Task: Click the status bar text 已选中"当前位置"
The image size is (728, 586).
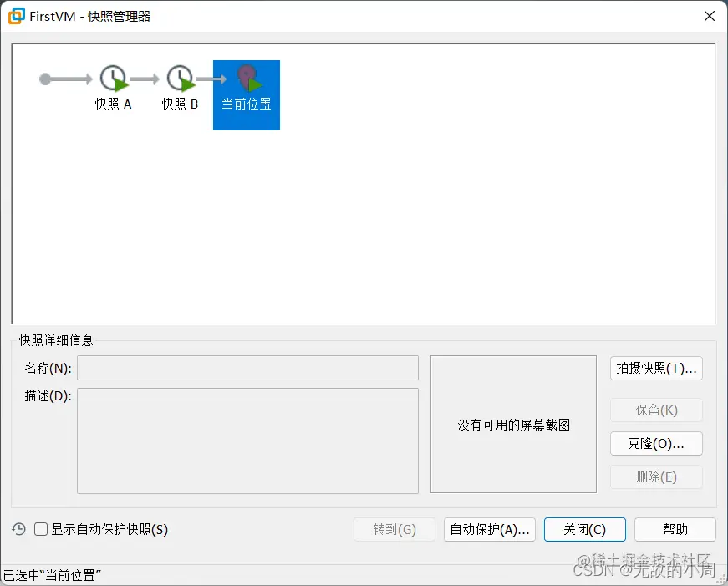Action: [x=52, y=575]
